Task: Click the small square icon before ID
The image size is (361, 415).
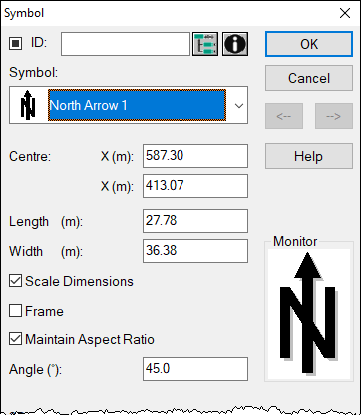Action: 15,43
